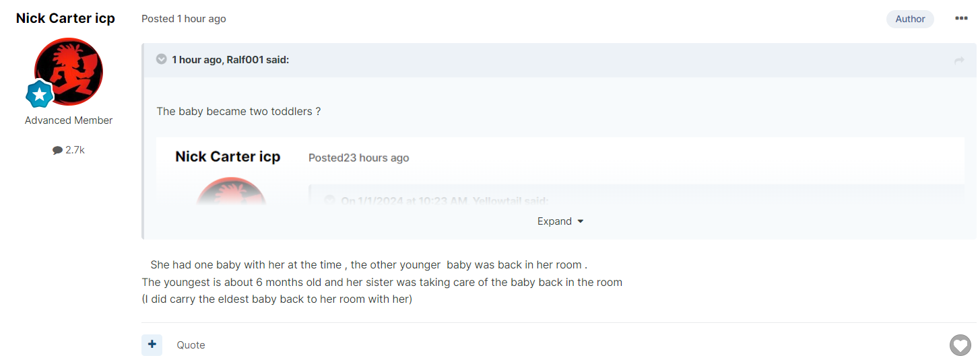Click Nick Carter icp's name inside the quote
Image resolution: width=980 pixels, height=364 pixels.
point(228,157)
